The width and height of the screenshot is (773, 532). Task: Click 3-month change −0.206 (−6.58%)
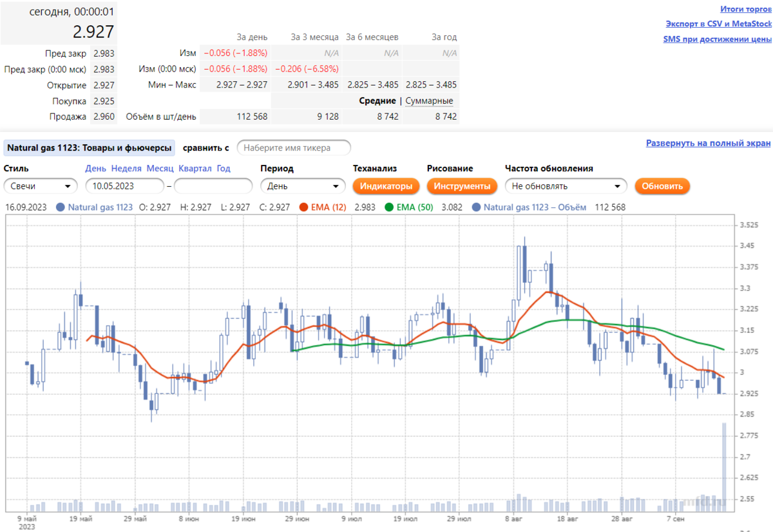tap(307, 69)
